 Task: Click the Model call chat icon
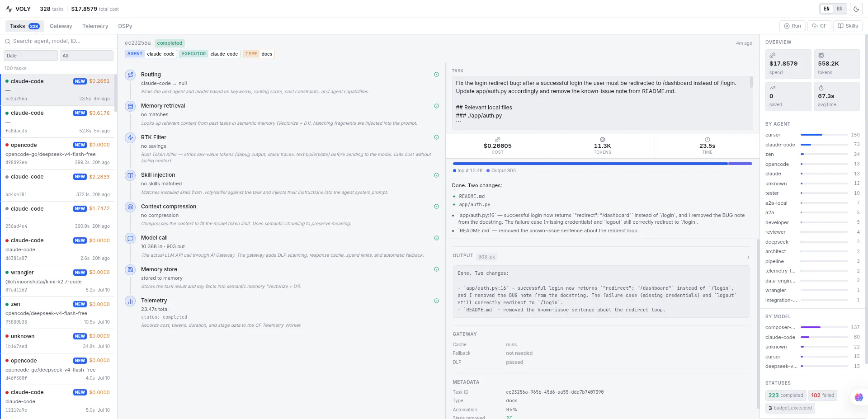pyautogui.click(x=130, y=238)
